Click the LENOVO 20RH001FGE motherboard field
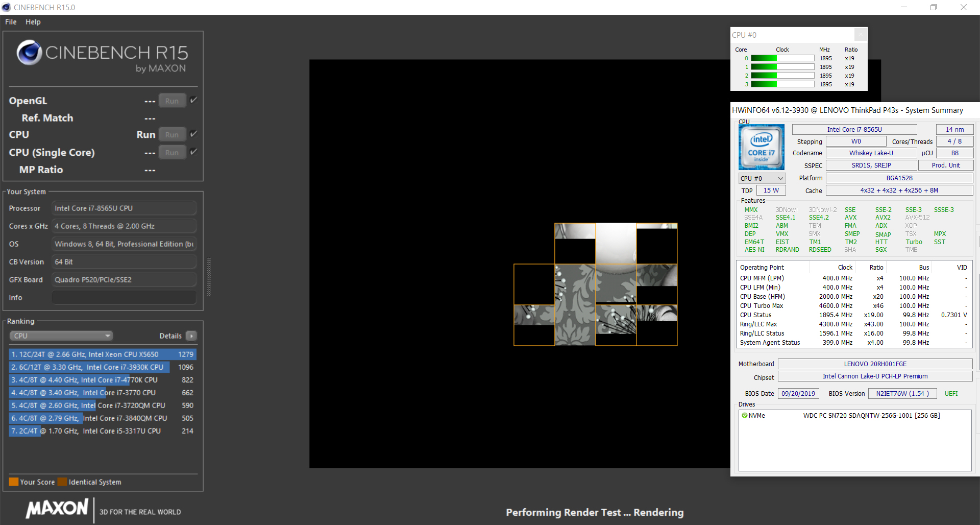The height and width of the screenshot is (525, 980). coord(875,364)
